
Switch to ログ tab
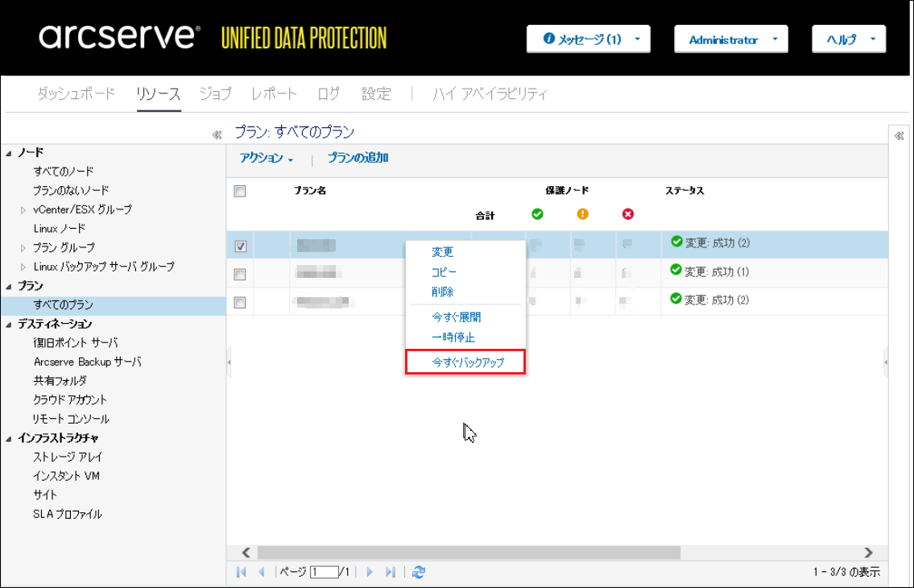pyautogui.click(x=329, y=93)
